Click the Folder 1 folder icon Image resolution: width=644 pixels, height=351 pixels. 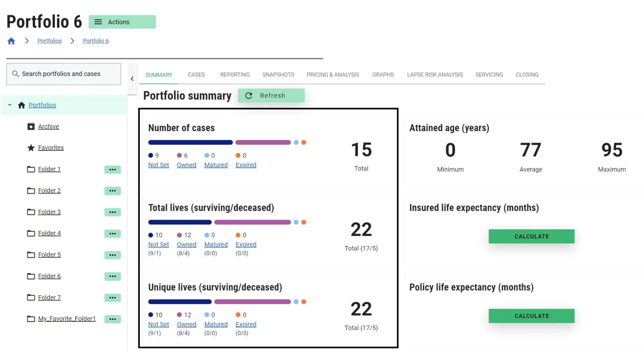point(31,169)
